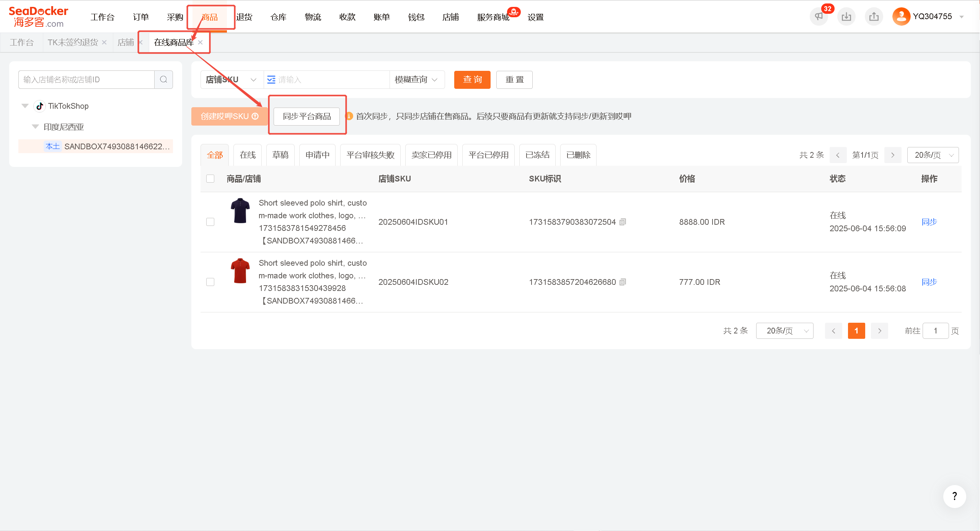Click the red polo shirt thumbnail
The image size is (980, 531).
[x=240, y=271]
